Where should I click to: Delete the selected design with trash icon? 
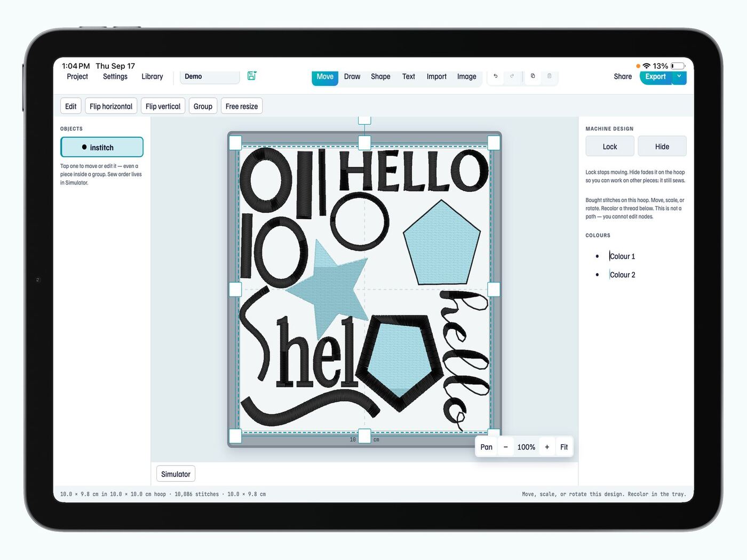tap(549, 76)
